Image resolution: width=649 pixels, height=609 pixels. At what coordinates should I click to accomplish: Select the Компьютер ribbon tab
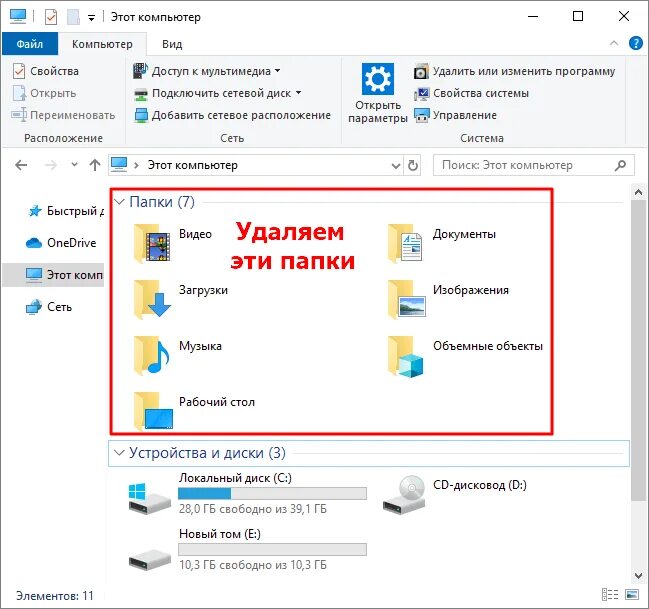(102, 44)
